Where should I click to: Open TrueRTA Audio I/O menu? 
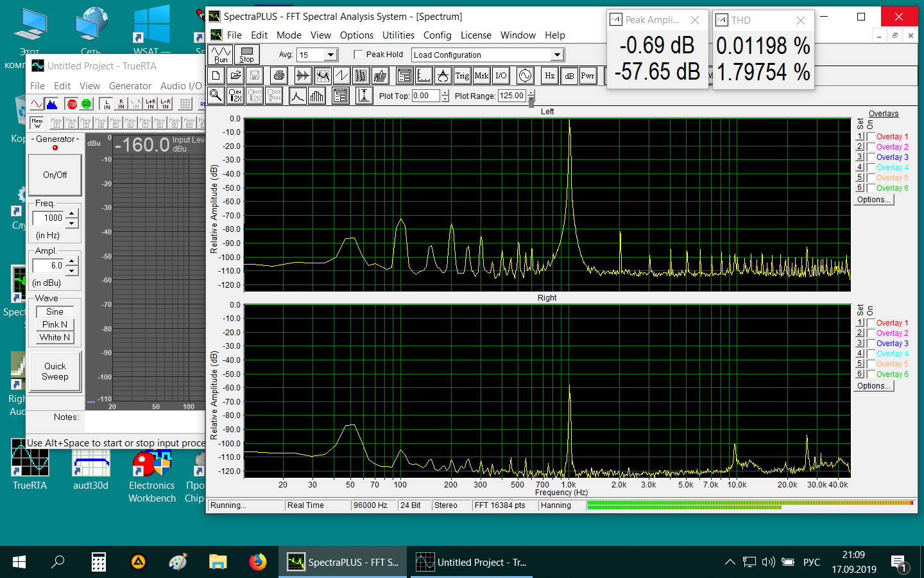(x=181, y=86)
